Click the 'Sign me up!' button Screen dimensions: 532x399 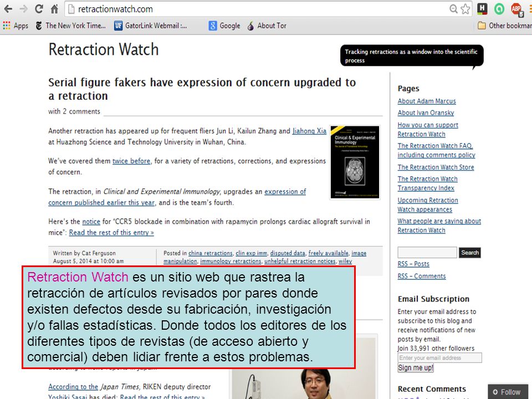point(416,368)
